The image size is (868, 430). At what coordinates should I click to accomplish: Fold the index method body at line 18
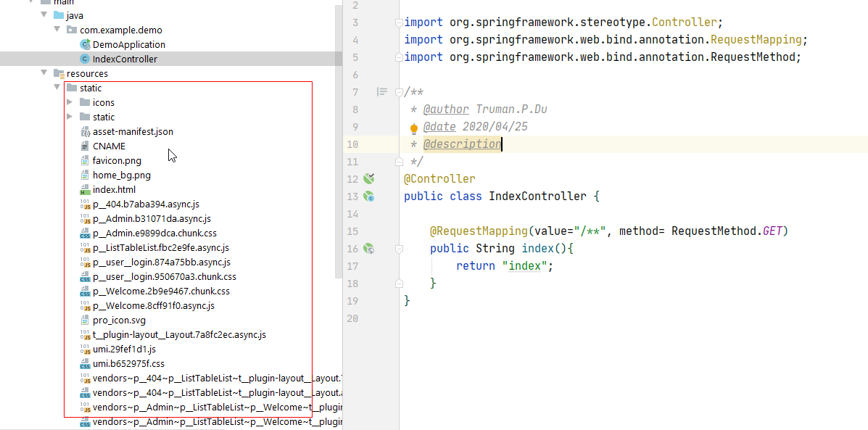pyautogui.click(x=398, y=283)
